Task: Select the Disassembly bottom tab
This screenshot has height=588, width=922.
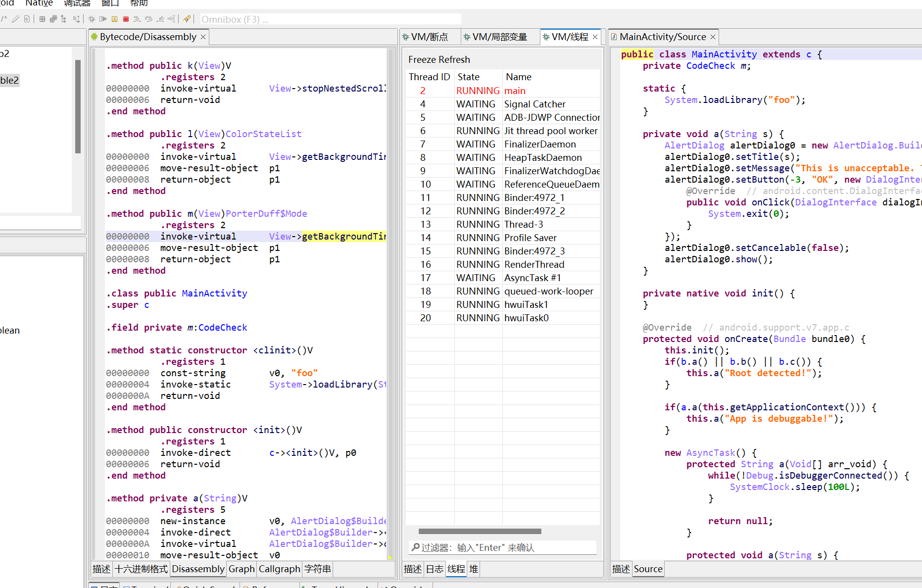Action: pyautogui.click(x=198, y=569)
